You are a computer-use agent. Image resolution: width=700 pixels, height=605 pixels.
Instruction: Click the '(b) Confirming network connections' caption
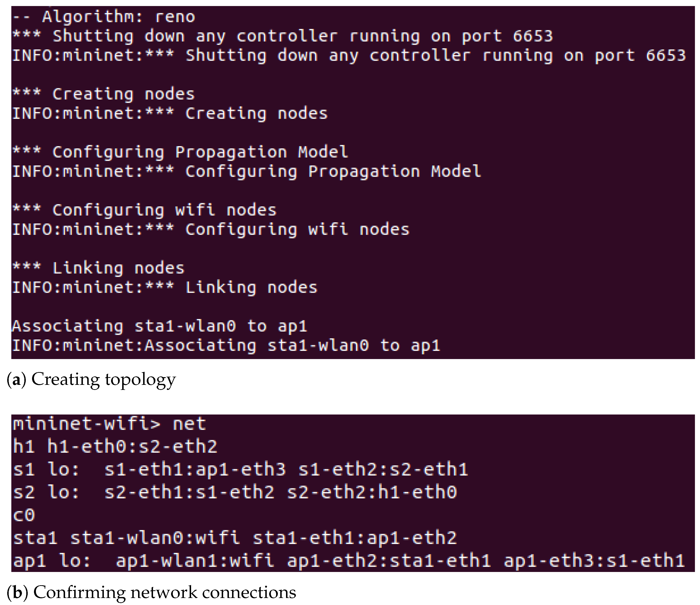click(x=151, y=592)
